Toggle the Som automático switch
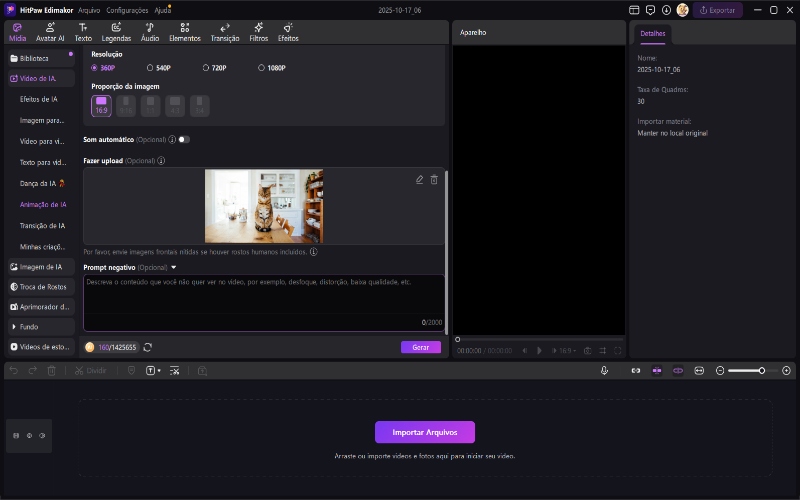 click(x=184, y=140)
